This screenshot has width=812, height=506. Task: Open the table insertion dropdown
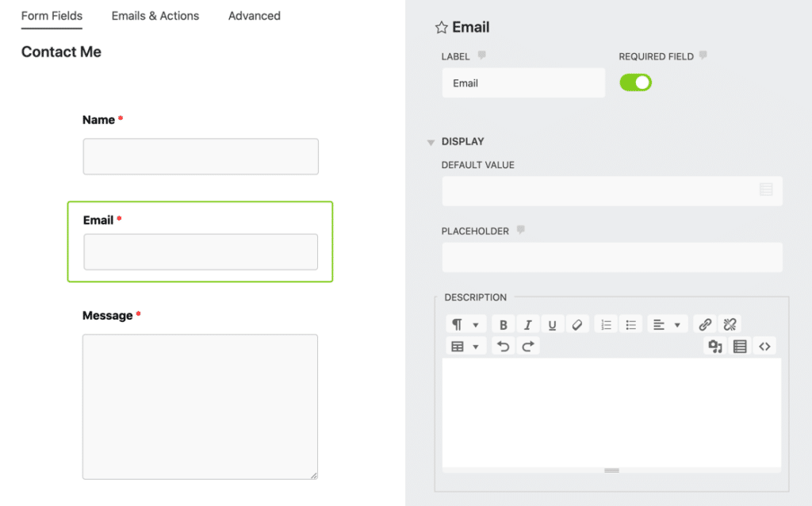465,346
